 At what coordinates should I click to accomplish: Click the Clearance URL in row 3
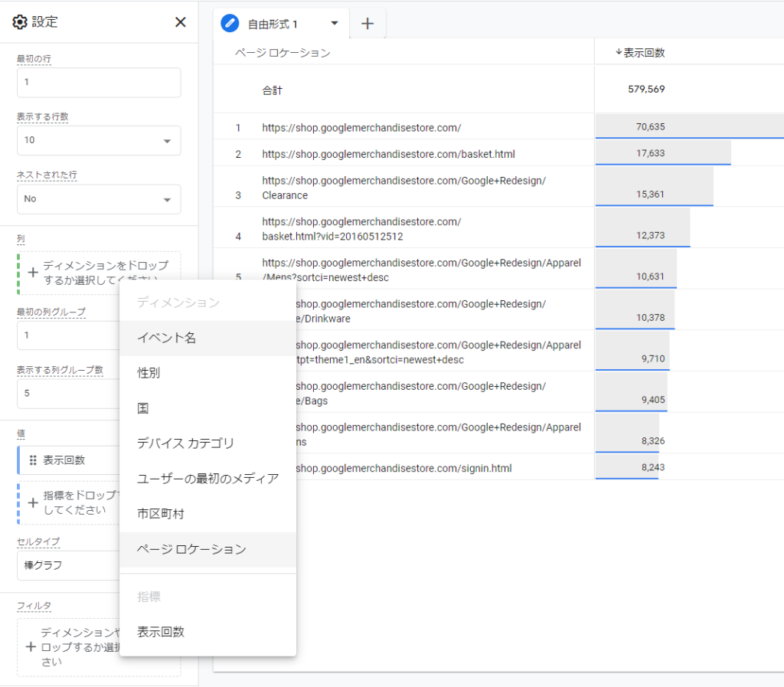click(x=404, y=188)
